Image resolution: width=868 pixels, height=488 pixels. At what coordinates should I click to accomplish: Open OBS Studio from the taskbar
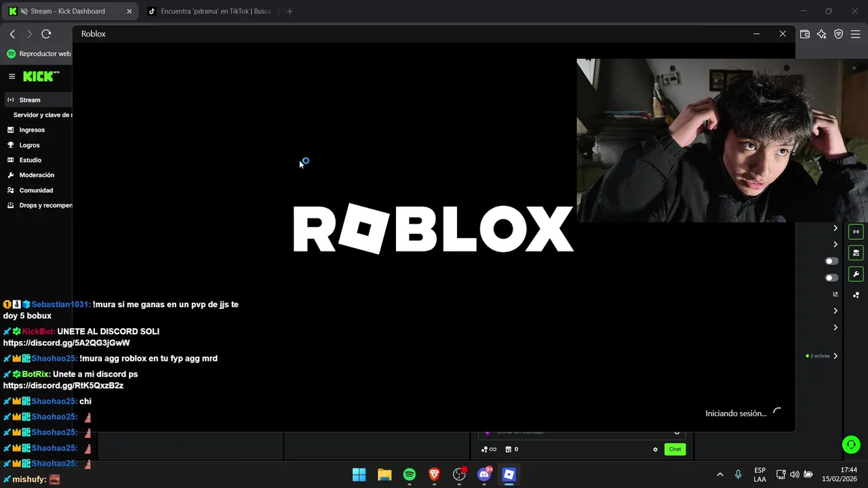coord(460,474)
